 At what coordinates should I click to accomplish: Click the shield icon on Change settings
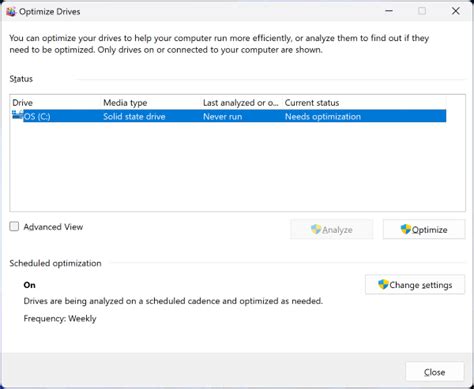coord(383,284)
